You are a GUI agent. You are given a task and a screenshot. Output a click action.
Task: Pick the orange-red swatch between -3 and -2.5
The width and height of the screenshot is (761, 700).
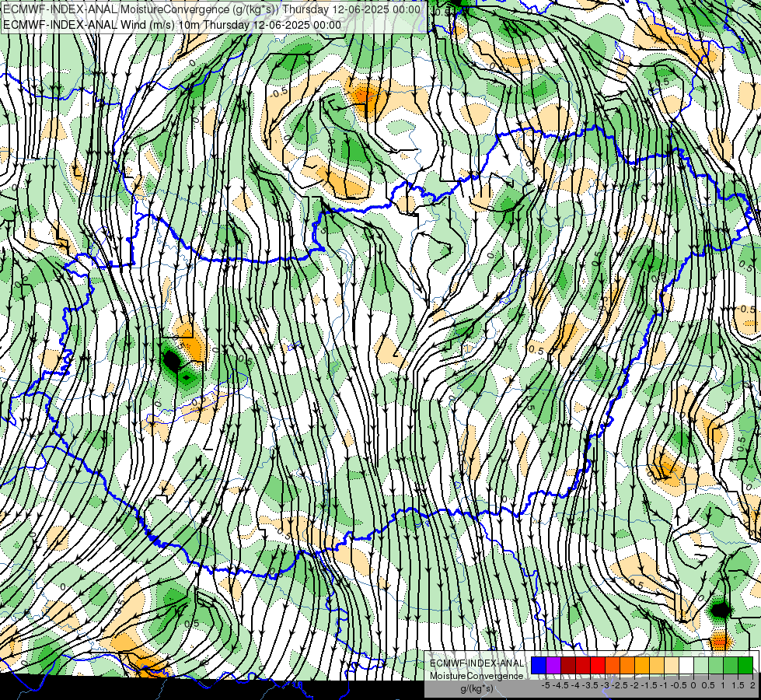(x=613, y=665)
